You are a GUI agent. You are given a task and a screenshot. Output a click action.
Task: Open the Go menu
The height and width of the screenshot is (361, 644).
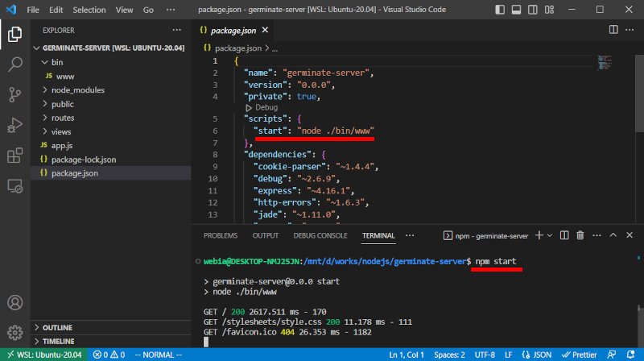point(148,10)
